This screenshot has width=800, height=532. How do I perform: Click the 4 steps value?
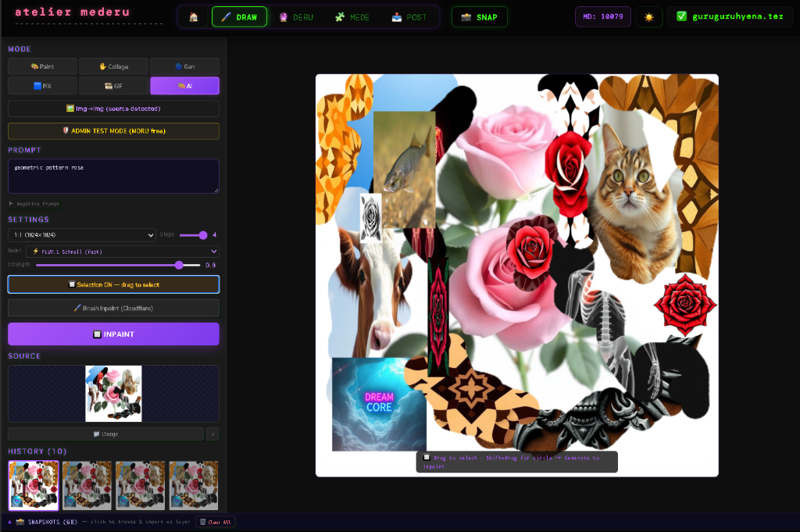(214, 235)
